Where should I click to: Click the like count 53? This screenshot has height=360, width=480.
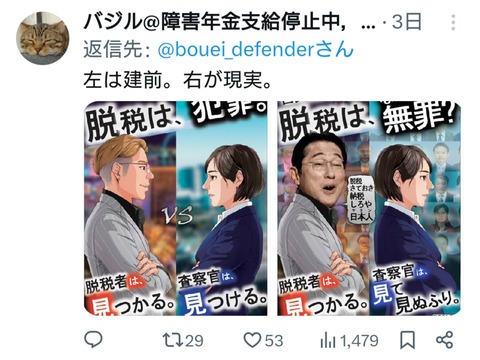274,341
